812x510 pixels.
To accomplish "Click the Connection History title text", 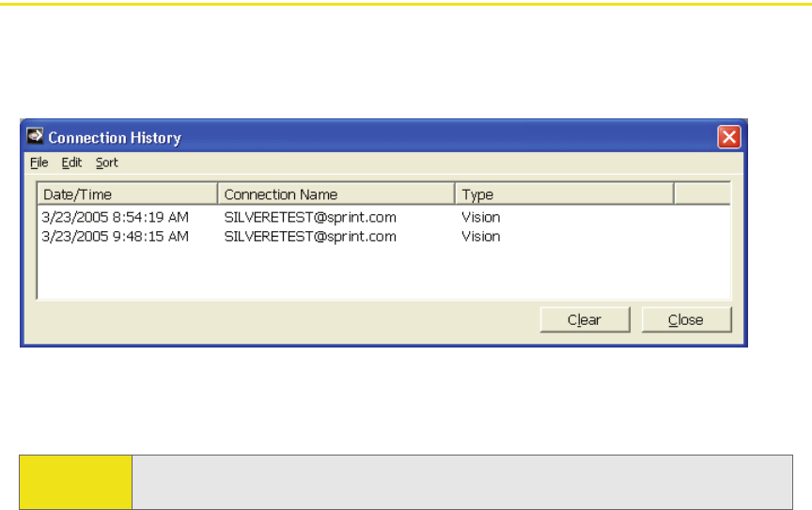I will 115,138.
